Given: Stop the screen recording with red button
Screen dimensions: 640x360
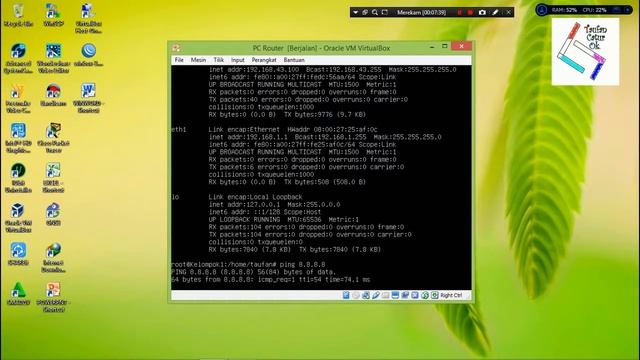Looking at the screenshot, I should pyautogui.click(x=470, y=13).
